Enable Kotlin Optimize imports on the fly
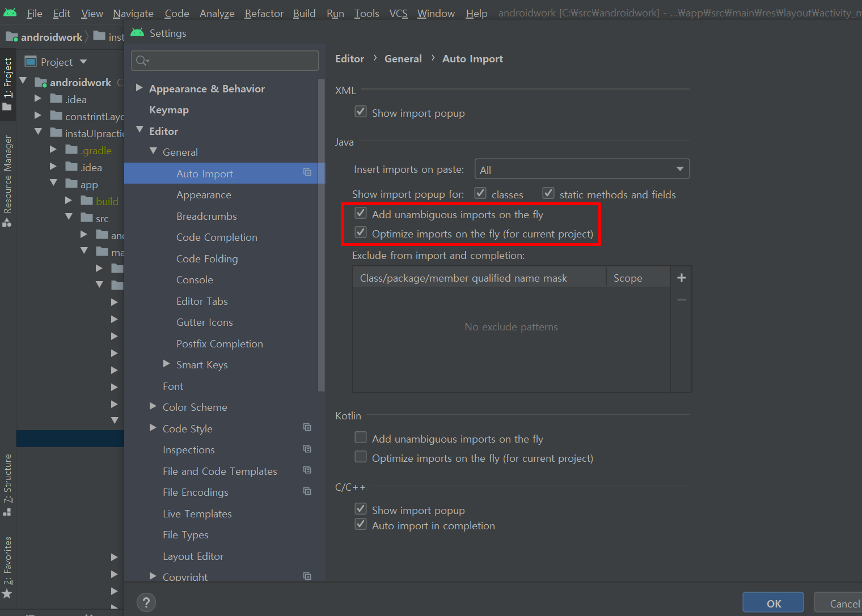The height and width of the screenshot is (616, 862). tap(361, 457)
